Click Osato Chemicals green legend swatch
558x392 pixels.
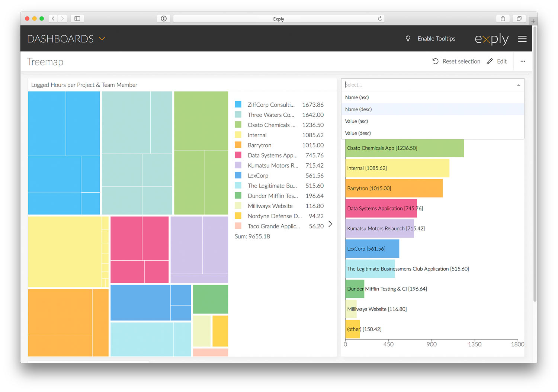[x=238, y=125]
